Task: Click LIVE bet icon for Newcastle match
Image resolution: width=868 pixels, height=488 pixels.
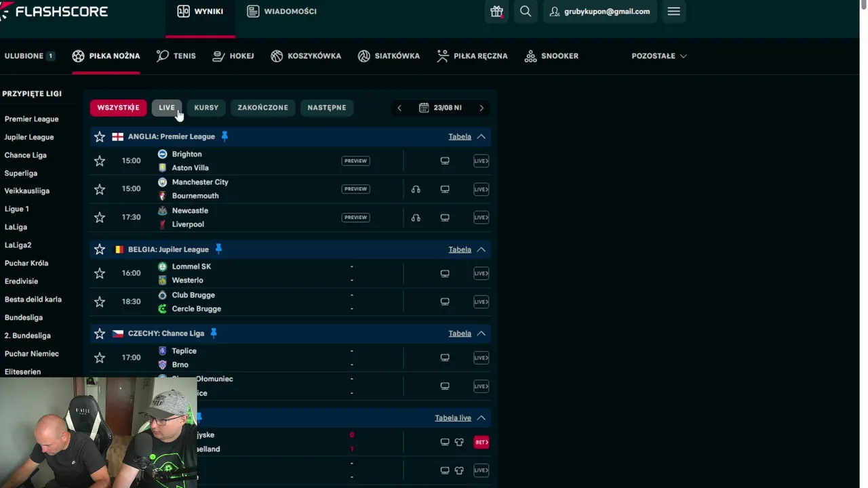Action: tap(481, 218)
